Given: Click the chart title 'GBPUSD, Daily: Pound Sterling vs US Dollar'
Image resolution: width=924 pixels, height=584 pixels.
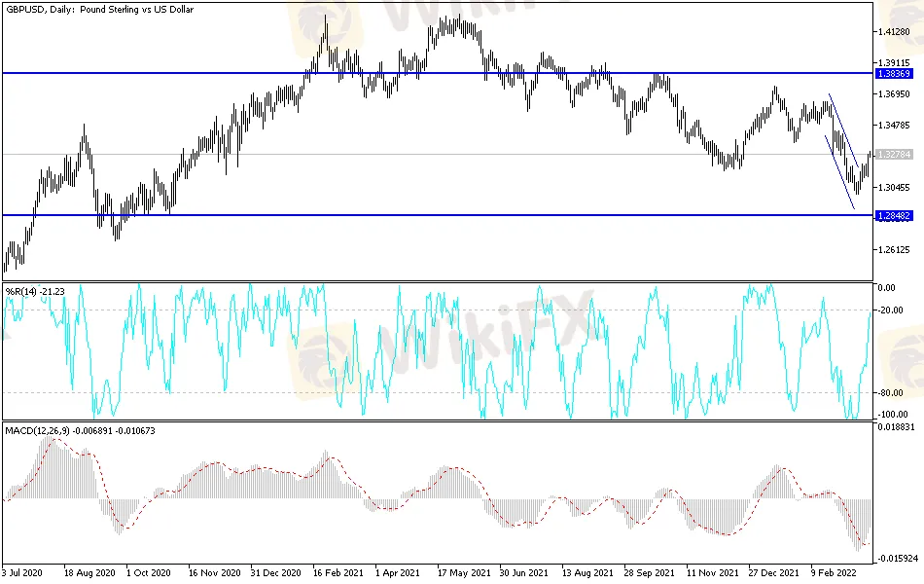Looking at the screenshot, I should click(99, 10).
